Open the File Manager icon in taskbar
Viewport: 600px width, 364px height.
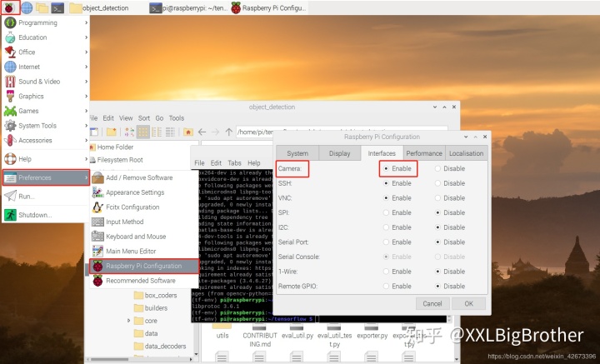pyautogui.click(x=42, y=7)
